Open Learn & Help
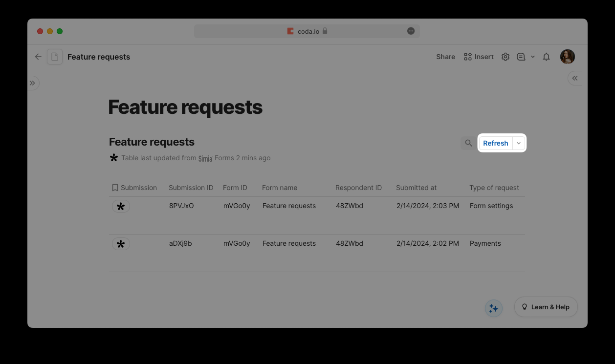Screen dimensions: 615x364 pos(546,307)
